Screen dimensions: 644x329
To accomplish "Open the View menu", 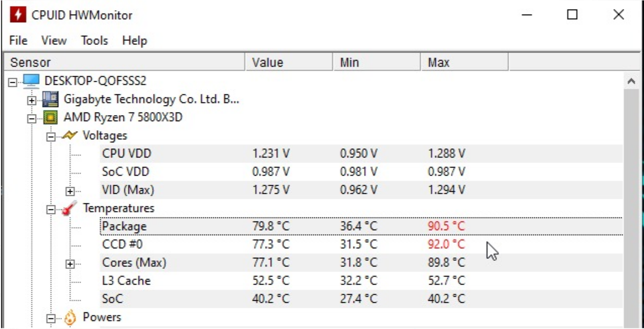I will click(x=54, y=41).
